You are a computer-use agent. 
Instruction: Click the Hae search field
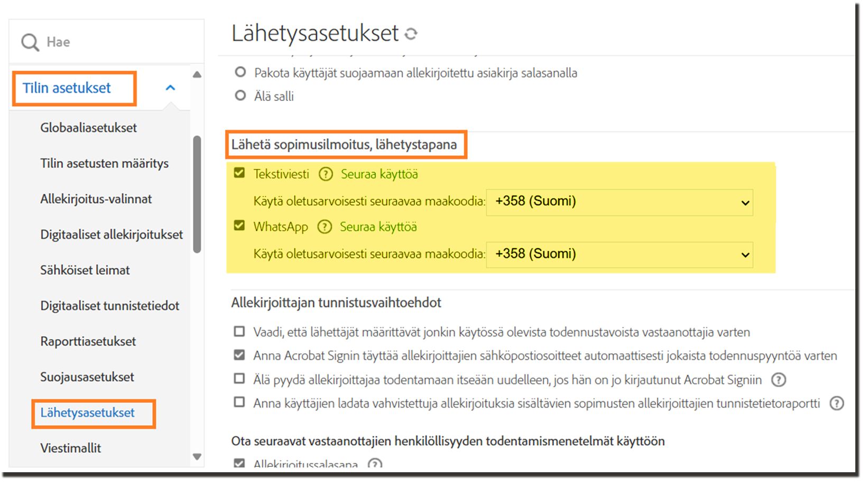(106, 42)
